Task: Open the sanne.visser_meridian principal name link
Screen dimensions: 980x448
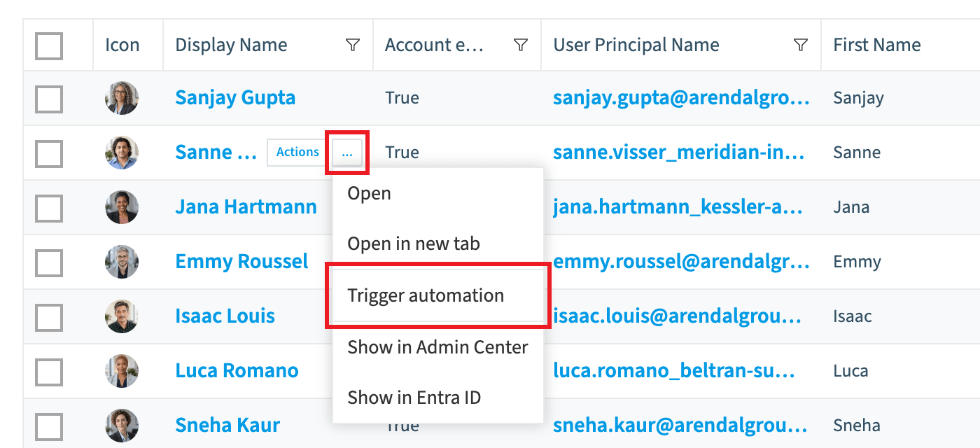Action: tap(678, 153)
